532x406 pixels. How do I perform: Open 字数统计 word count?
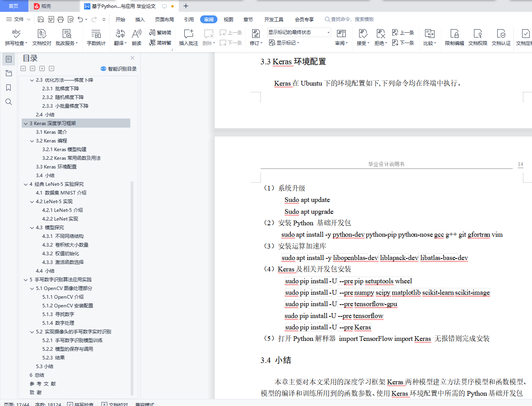point(96,37)
